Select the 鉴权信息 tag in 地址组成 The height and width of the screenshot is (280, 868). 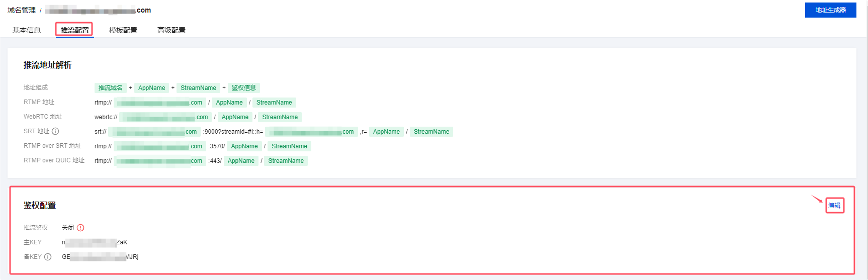(244, 88)
